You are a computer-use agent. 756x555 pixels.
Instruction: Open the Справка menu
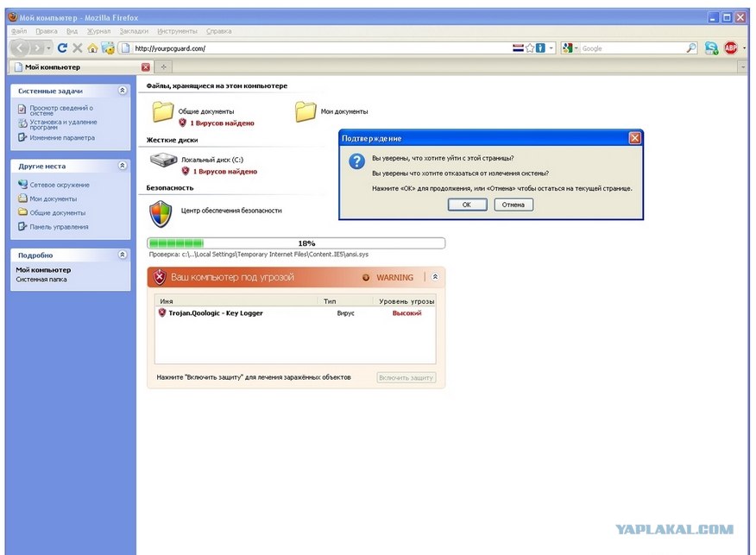[219, 31]
